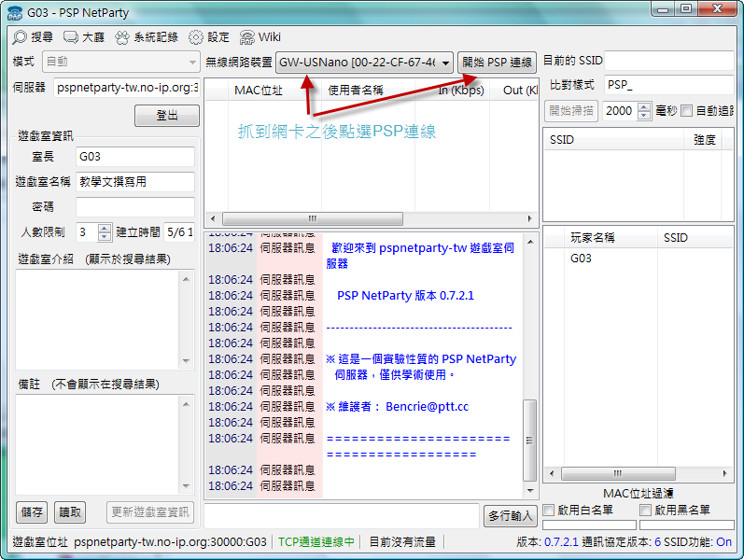The height and width of the screenshot is (560, 744).
Task: Click the Bencrie@ptt.cc maintainer text
Action: 427,407
